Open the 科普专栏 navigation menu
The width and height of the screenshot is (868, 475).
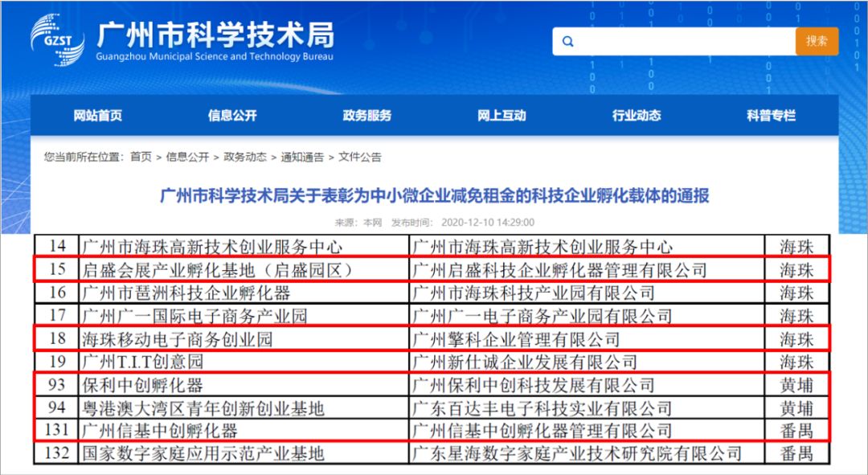(771, 115)
